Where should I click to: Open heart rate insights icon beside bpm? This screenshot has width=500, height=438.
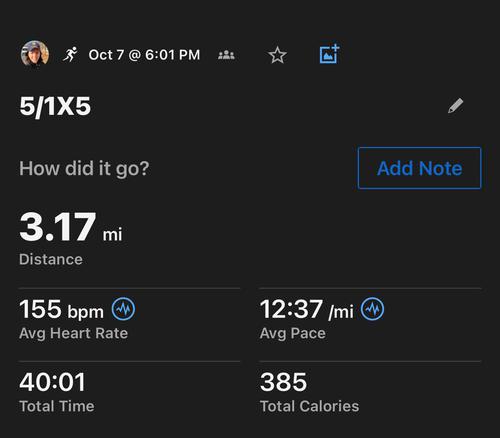123,309
